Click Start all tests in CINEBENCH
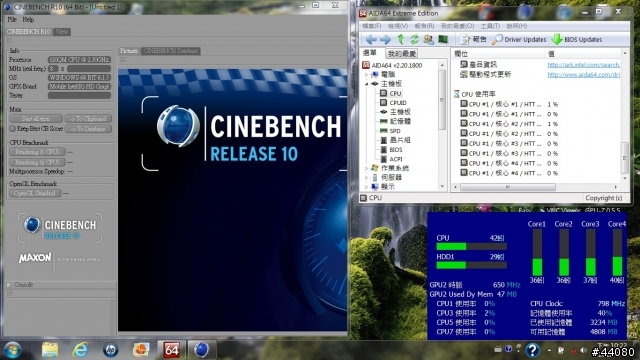The width and height of the screenshot is (640, 360). (x=36, y=119)
